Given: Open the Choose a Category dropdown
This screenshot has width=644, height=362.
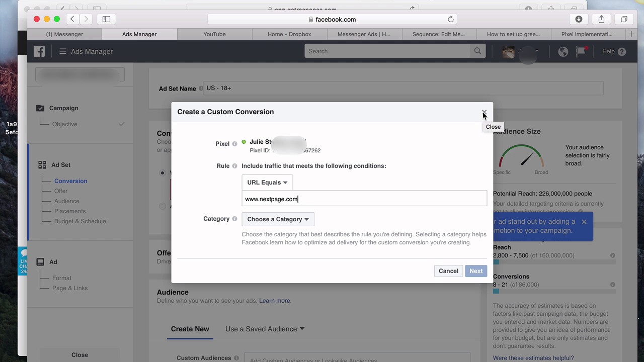Looking at the screenshot, I should [278, 219].
